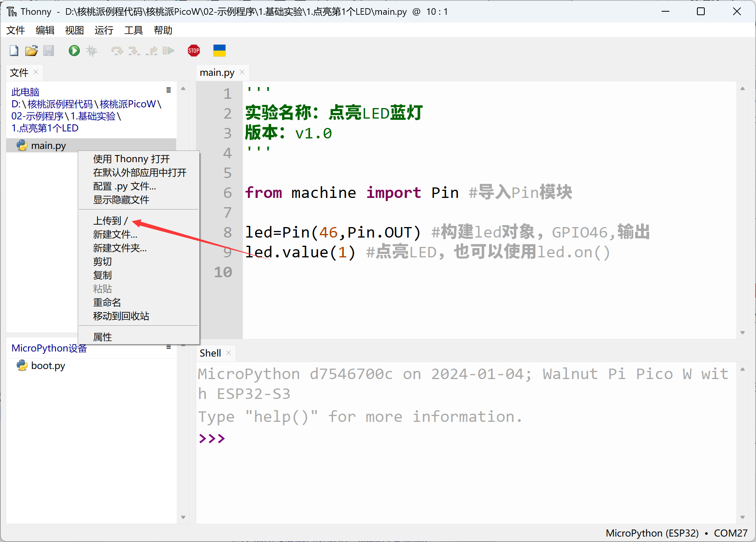Toggle visibility of hidden files option
The width and height of the screenshot is (756, 542).
121,200
